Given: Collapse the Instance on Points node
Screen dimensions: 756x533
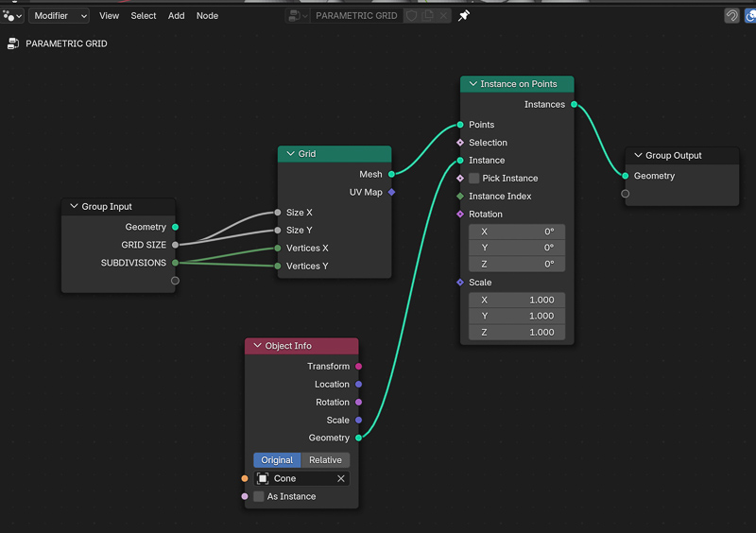Looking at the screenshot, I should tap(472, 84).
